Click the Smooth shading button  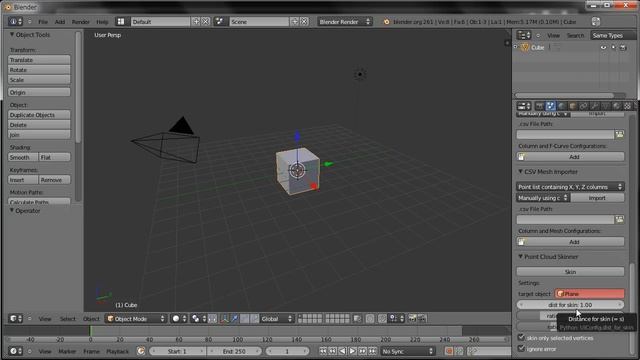click(23, 157)
